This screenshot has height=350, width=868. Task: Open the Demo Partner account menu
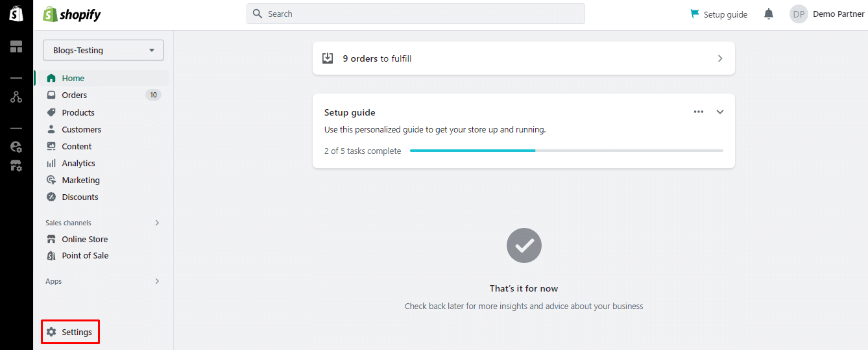[827, 14]
